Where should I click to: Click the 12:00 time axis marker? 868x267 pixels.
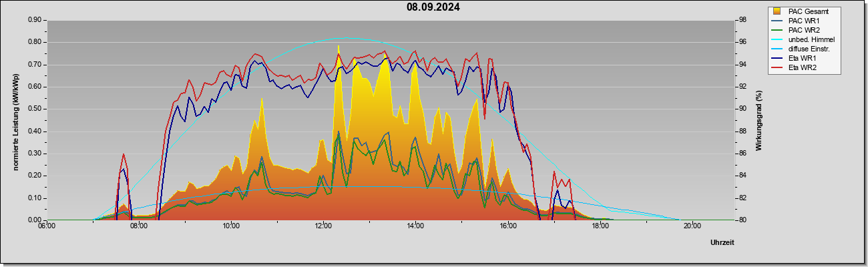point(323,226)
